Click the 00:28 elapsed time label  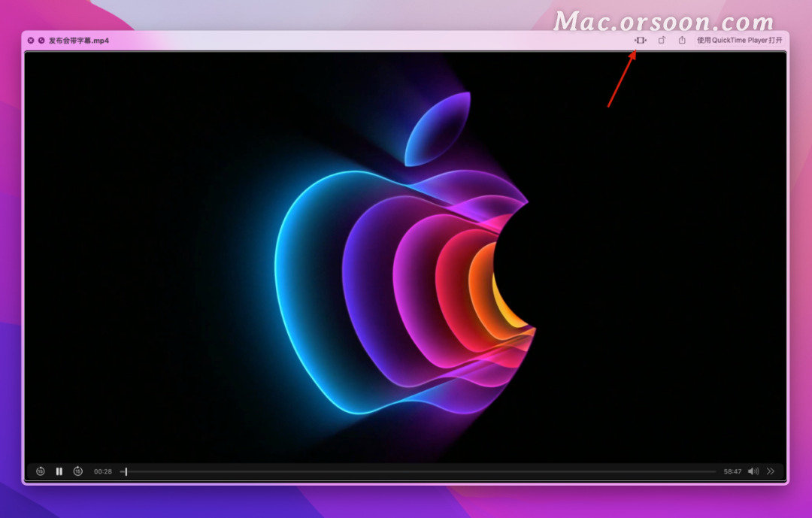coord(102,471)
